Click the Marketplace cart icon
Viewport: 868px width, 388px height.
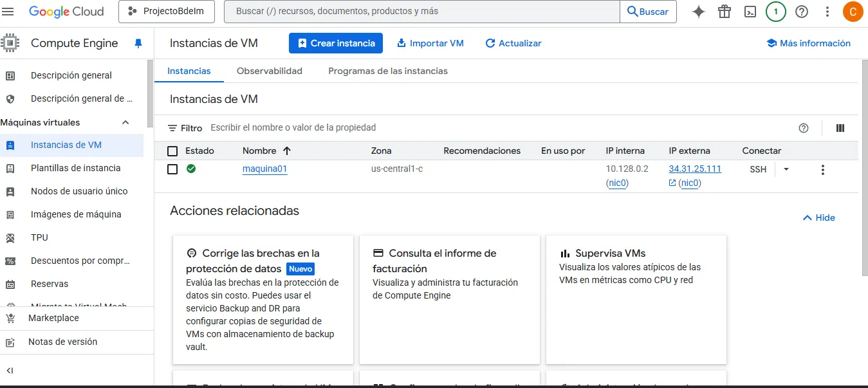pyautogui.click(x=10, y=318)
